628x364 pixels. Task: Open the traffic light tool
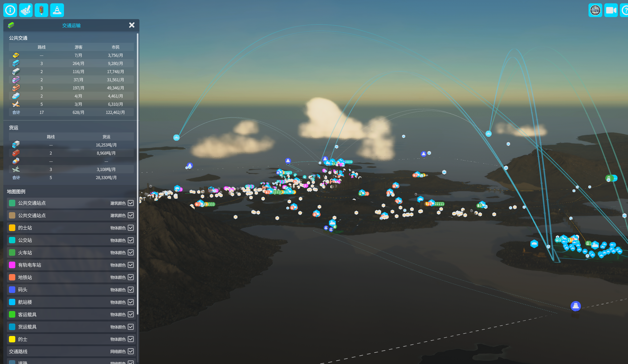pos(41,10)
